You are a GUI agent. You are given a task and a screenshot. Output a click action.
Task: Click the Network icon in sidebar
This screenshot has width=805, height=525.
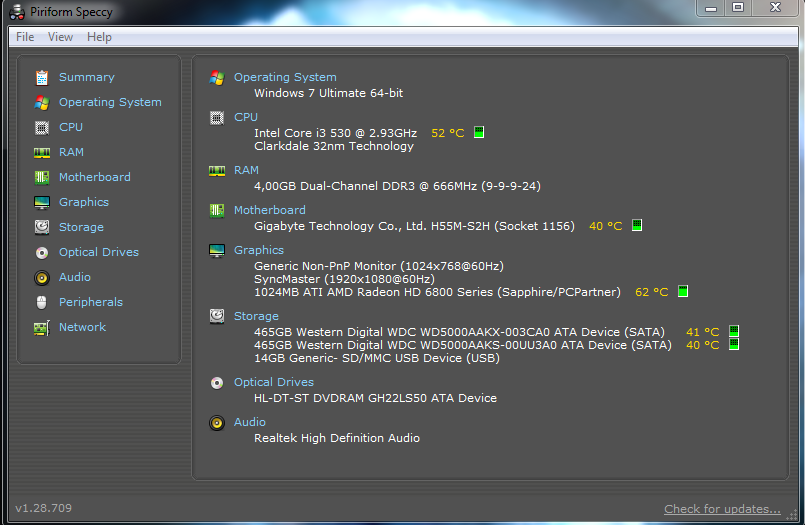(x=41, y=327)
